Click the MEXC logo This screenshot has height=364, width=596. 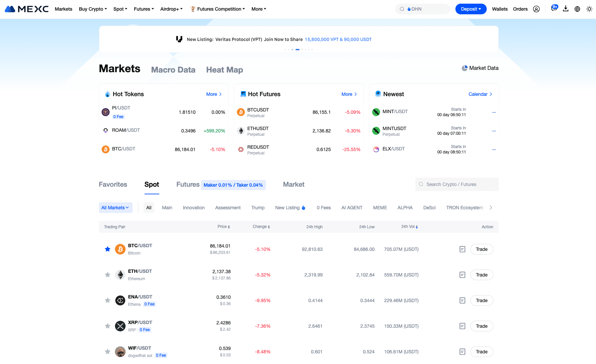click(x=27, y=9)
